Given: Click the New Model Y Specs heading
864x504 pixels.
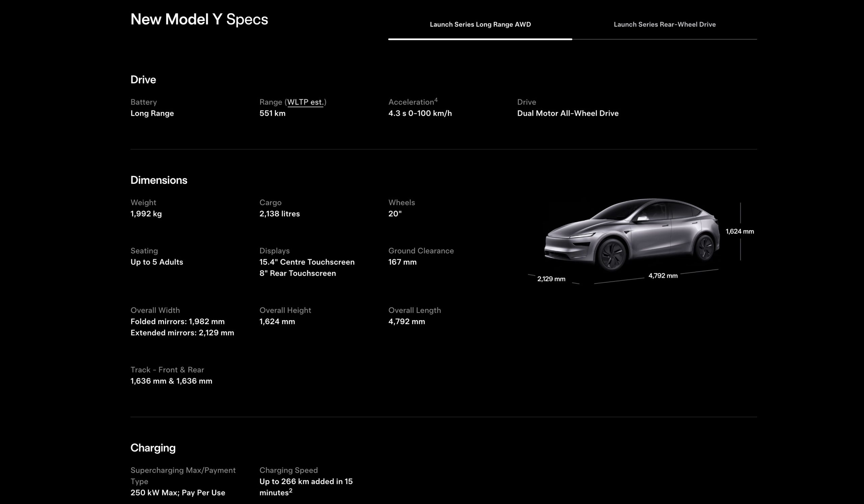Looking at the screenshot, I should [x=199, y=19].
